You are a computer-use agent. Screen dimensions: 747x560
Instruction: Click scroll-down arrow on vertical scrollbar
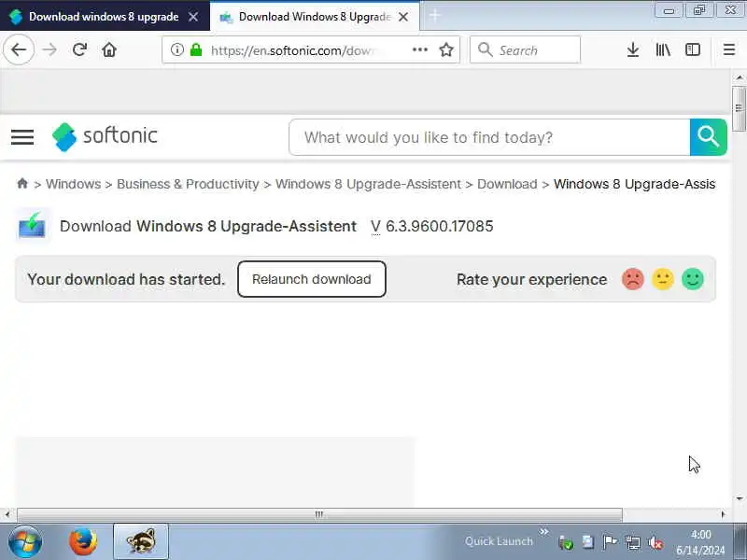(739, 498)
